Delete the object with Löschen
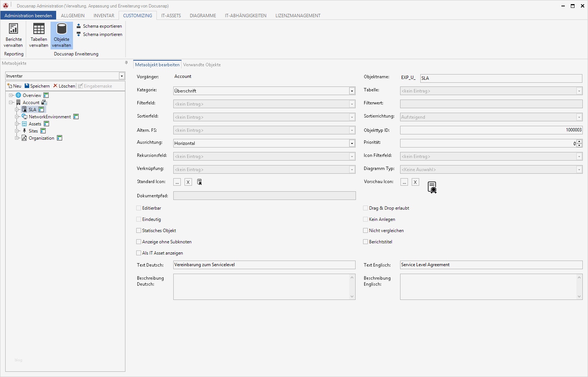588x377 pixels. tap(64, 86)
